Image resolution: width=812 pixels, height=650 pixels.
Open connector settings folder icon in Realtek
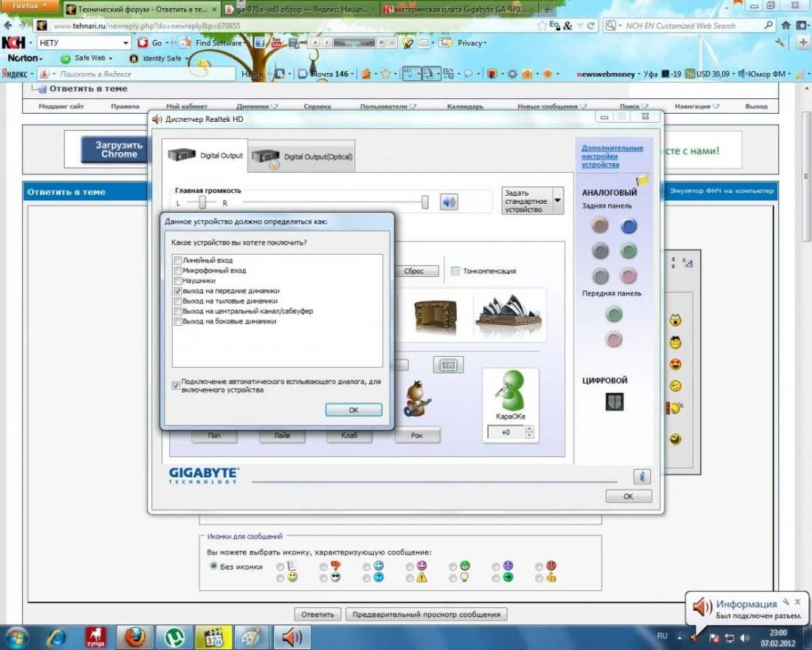point(642,180)
